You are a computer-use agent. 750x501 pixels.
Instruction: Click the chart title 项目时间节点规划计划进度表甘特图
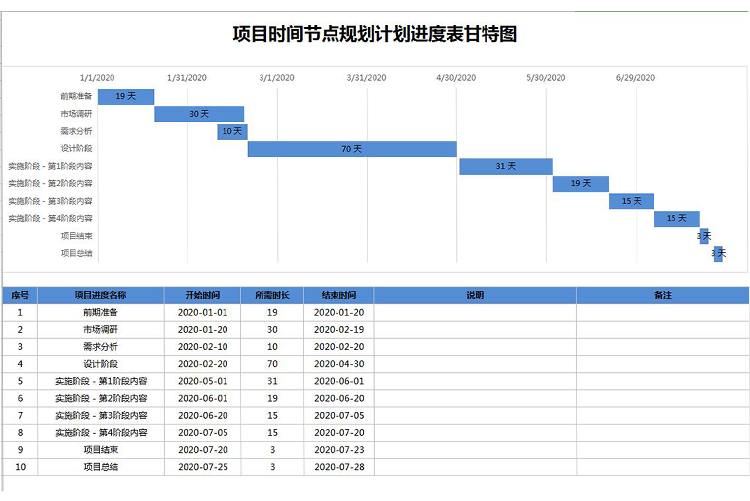[375, 35]
